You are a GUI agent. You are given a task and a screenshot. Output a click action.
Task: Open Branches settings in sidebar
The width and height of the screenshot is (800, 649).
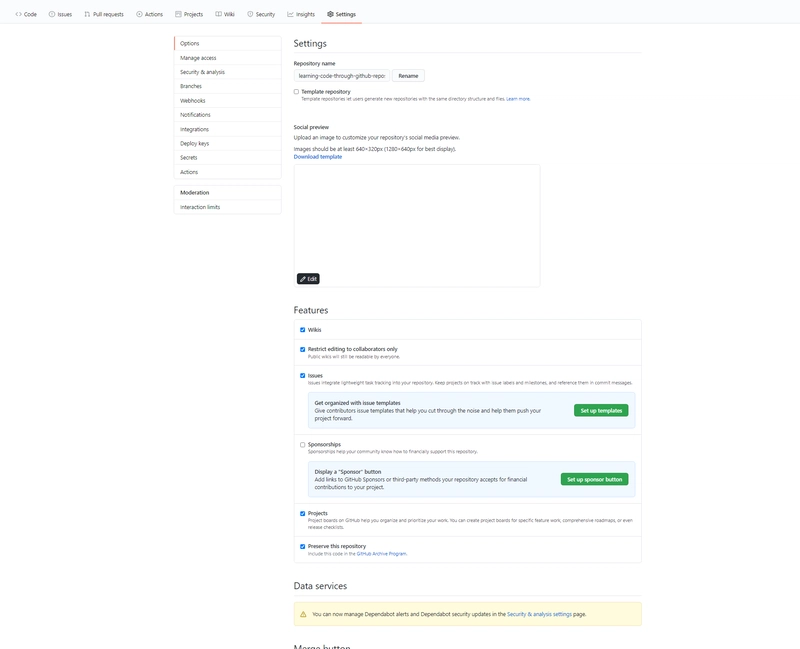pyautogui.click(x=228, y=86)
